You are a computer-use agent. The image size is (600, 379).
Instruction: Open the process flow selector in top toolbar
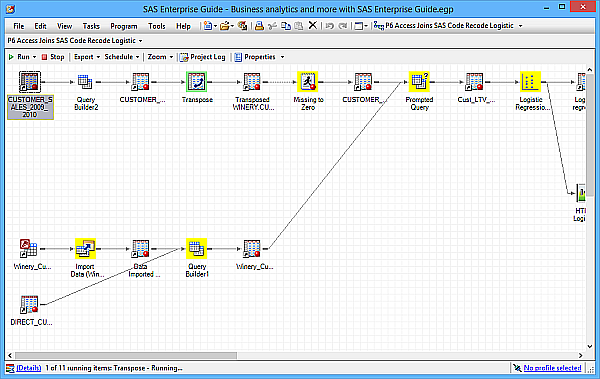pyautogui.click(x=448, y=26)
